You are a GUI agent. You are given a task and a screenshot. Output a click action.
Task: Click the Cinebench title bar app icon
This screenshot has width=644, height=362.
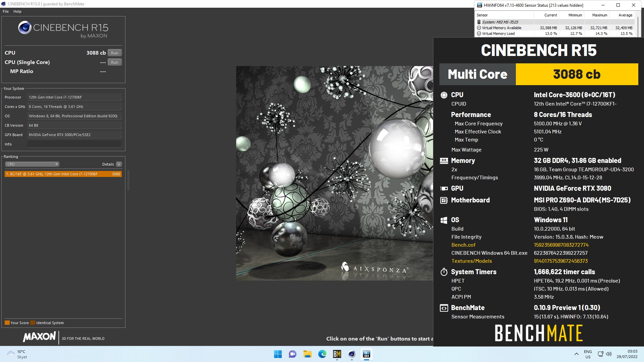(3, 4)
